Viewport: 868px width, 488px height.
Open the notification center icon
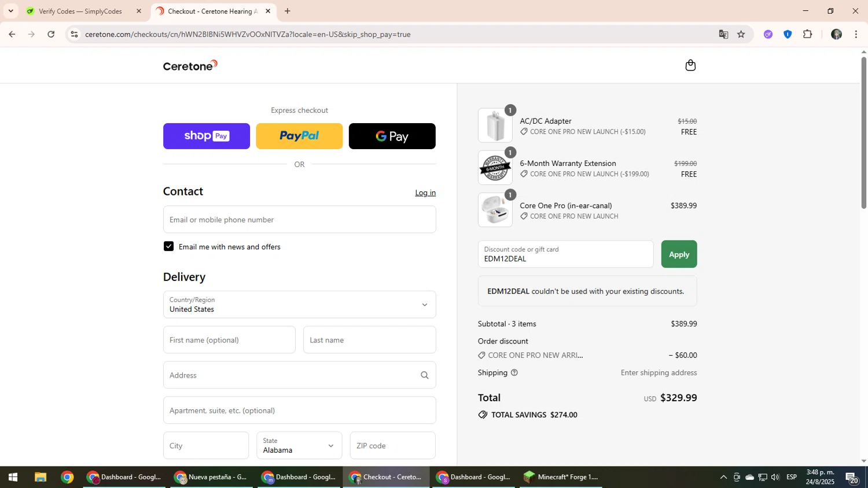click(x=851, y=477)
